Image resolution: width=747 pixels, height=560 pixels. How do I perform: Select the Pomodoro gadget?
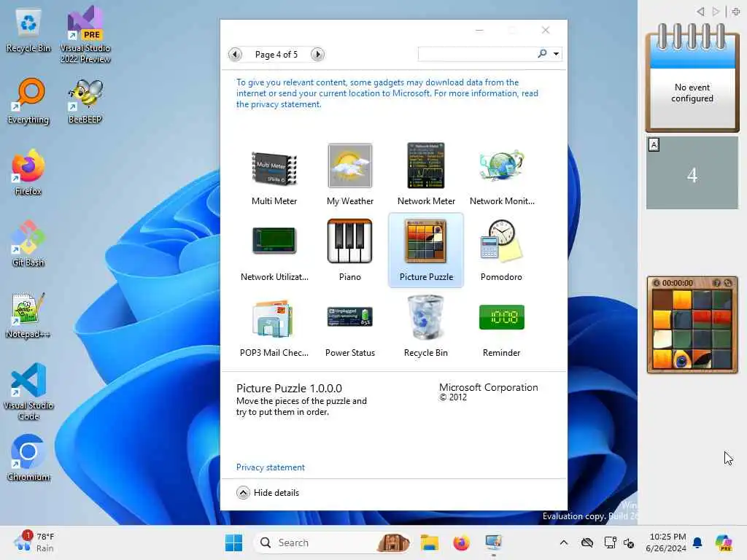coord(502,250)
